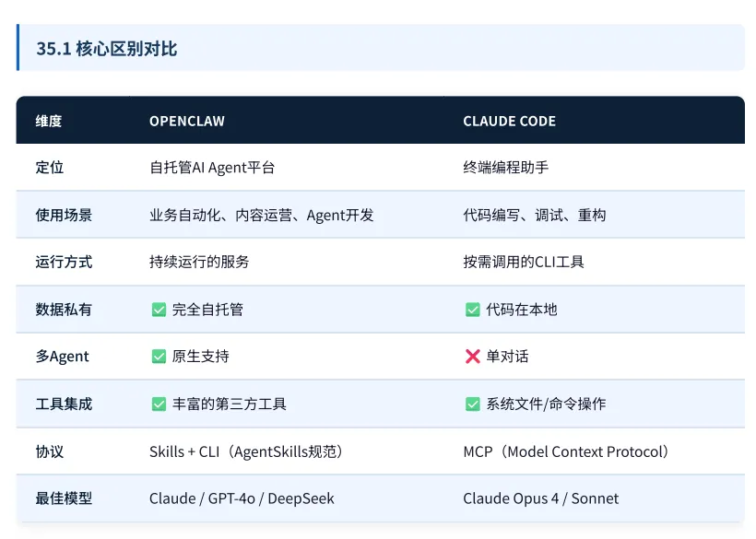The image size is (756, 539).
Task: Click the text 原生支持
Action: click(201, 356)
